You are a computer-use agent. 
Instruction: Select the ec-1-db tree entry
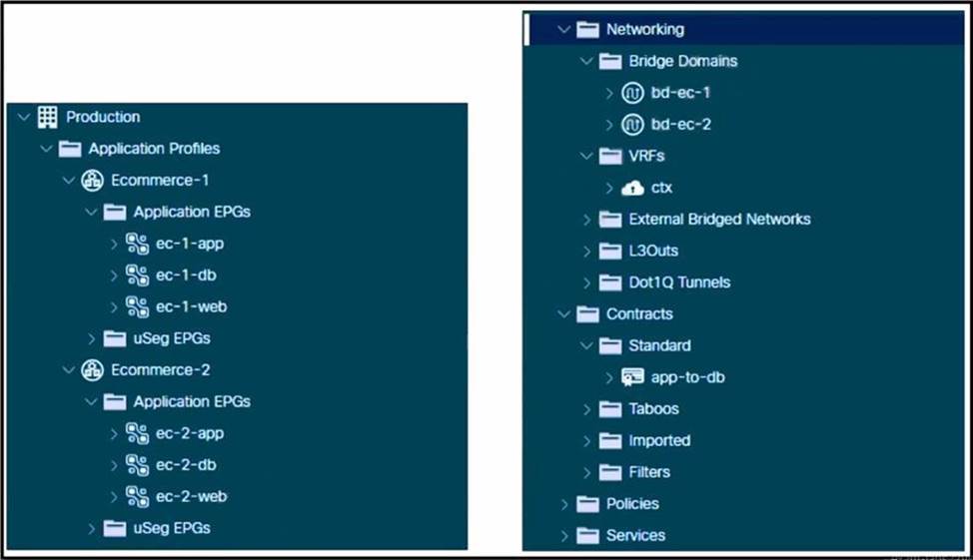pyautogui.click(x=185, y=276)
